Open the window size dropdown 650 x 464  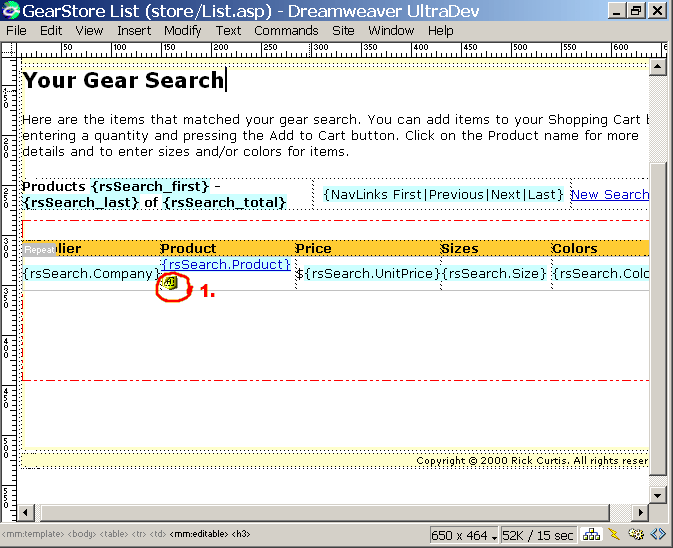tap(465, 535)
